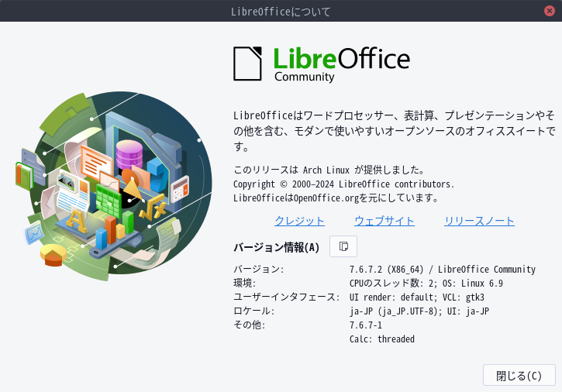The image size is (562, 392).
Task: Click the LibreOfficeについて title bar text
Action: point(281,12)
